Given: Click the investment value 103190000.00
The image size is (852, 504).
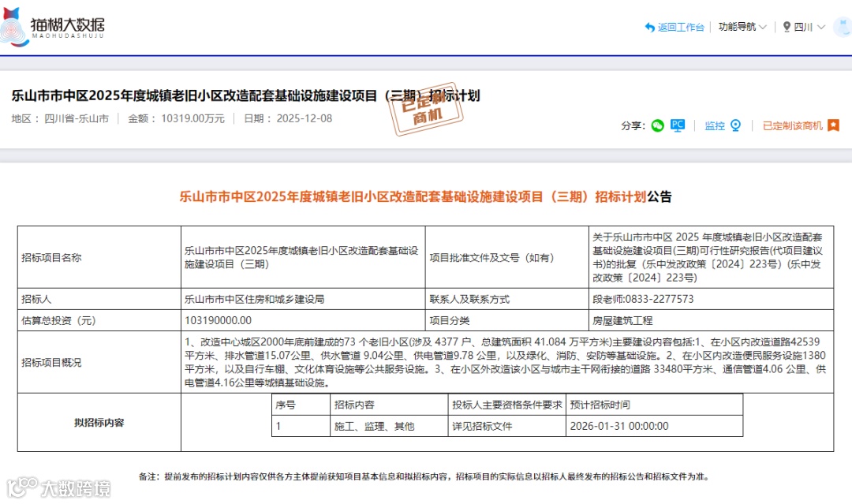Looking at the screenshot, I should [303, 320].
